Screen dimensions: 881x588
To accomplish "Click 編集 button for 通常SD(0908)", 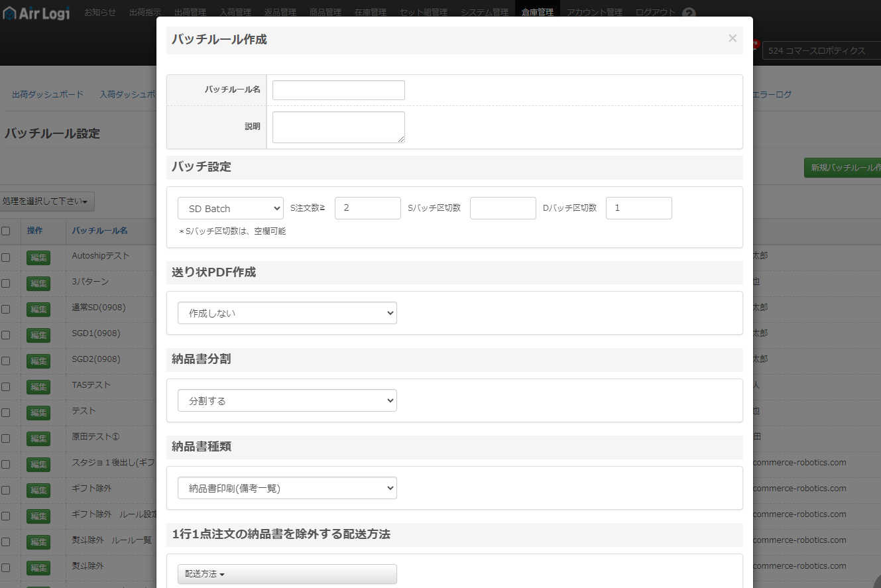I will tap(38, 309).
